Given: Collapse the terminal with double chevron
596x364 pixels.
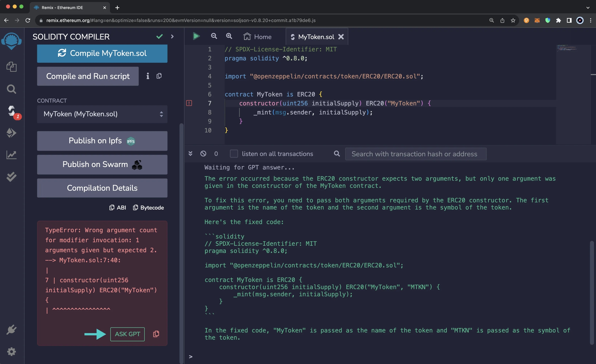Looking at the screenshot, I should (x=190, y=154).
